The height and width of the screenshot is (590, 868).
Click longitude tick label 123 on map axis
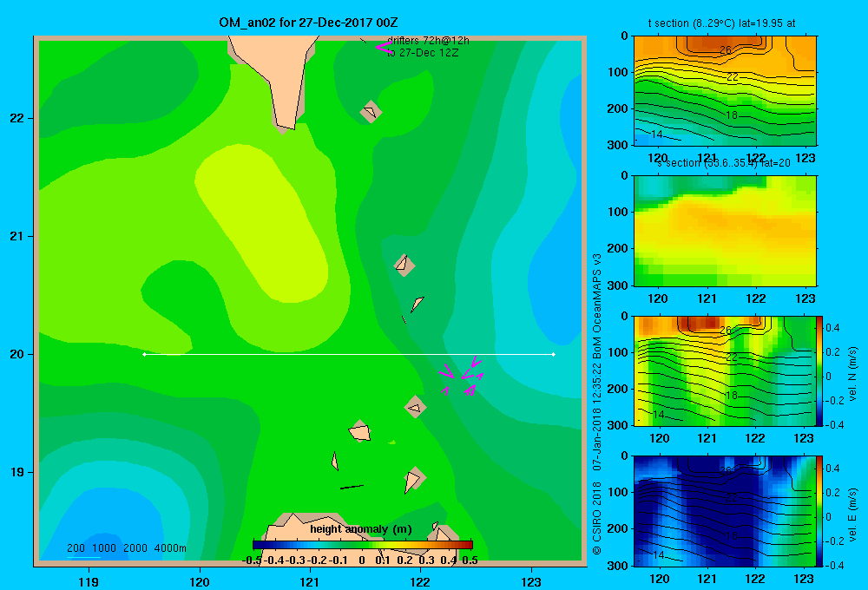(x=531, y=581)
